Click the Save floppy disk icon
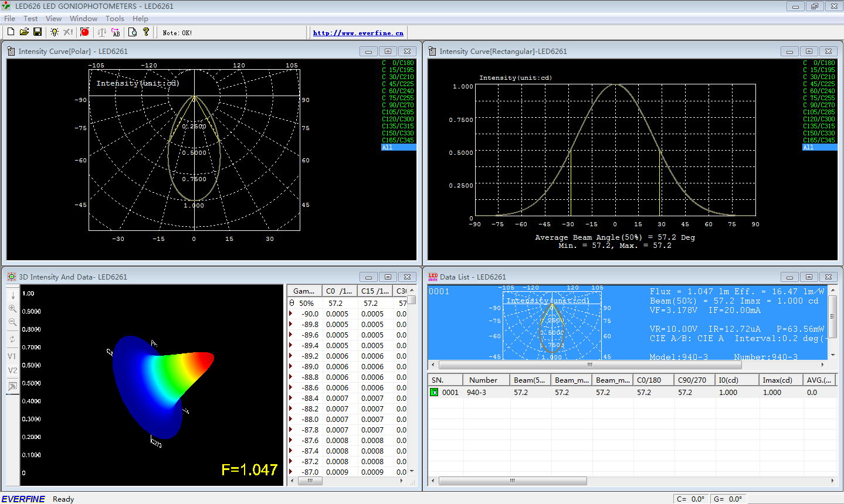This screenshot has width=844, height=504. 38,32
